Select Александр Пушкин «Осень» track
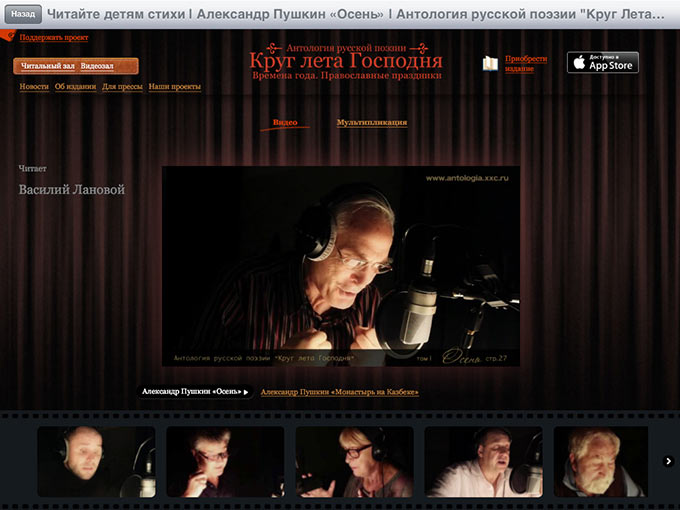Image resolution: width=680 pixels, height=510 pixels. (x=195, y=392)
